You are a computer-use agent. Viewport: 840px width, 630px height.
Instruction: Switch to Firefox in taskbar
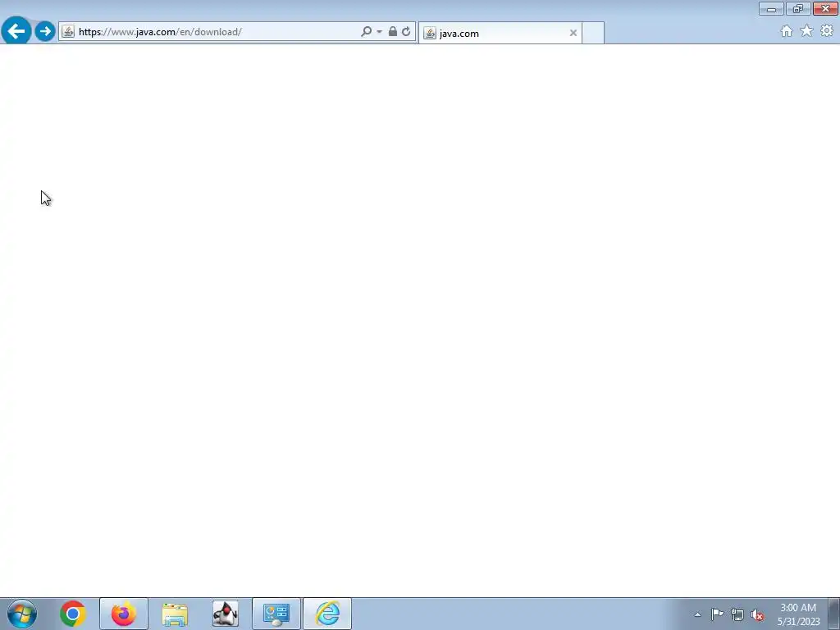[x=124, y=614]
